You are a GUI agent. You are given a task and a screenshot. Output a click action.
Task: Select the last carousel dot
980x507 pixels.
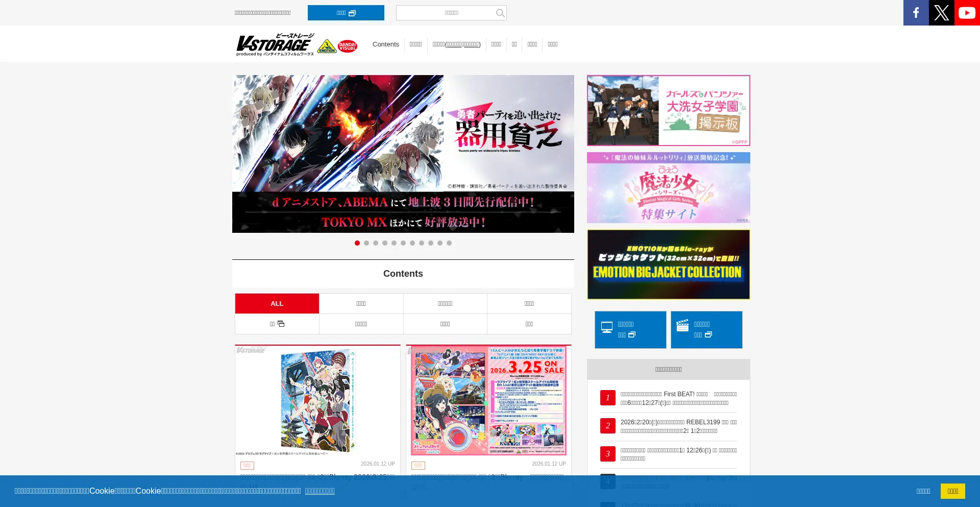click(x=449, y=243)
